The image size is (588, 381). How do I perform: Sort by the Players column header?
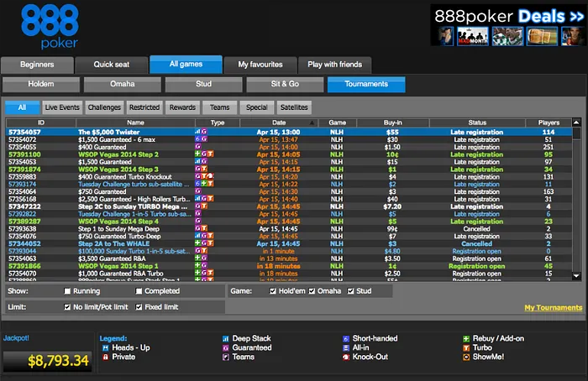(549, 123)
